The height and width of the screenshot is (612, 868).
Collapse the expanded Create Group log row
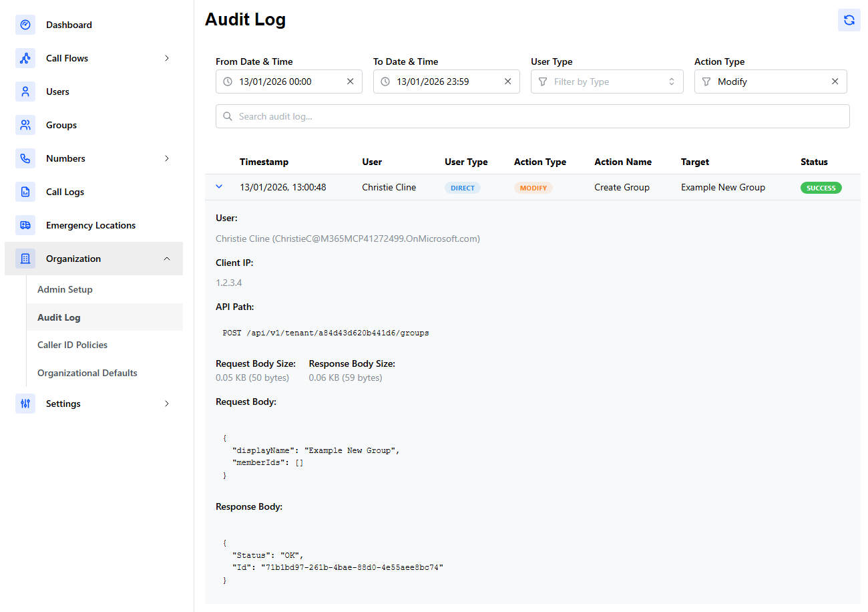(219, 187)
